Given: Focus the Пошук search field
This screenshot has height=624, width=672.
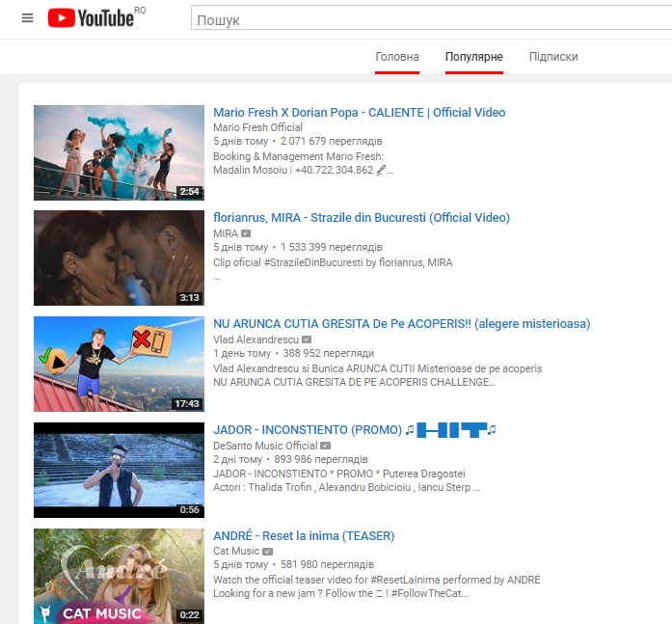Looking at the screenshot, I should (431, 18).
